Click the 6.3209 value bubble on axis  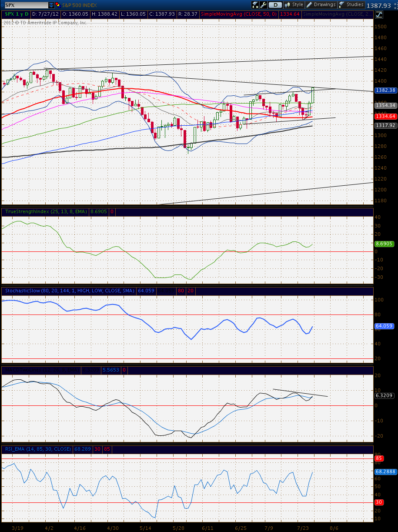pos(384,396)
